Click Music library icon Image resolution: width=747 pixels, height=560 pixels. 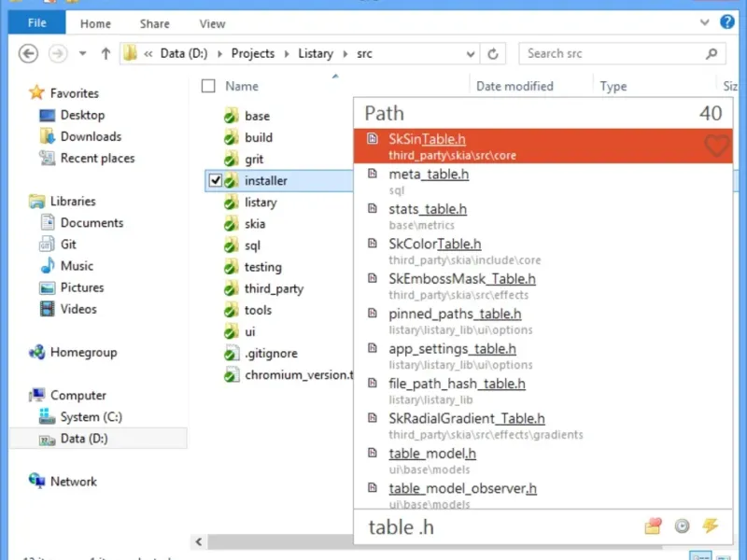48,265
